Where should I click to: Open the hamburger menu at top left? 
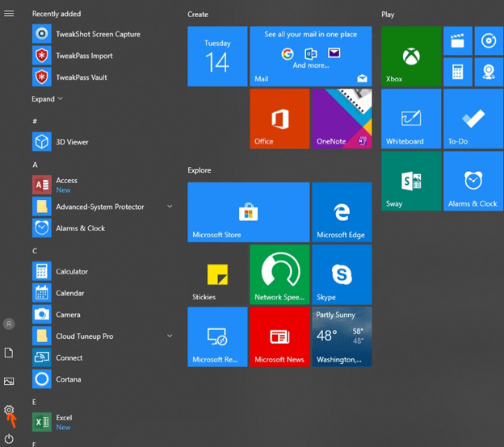click(9, 14)
